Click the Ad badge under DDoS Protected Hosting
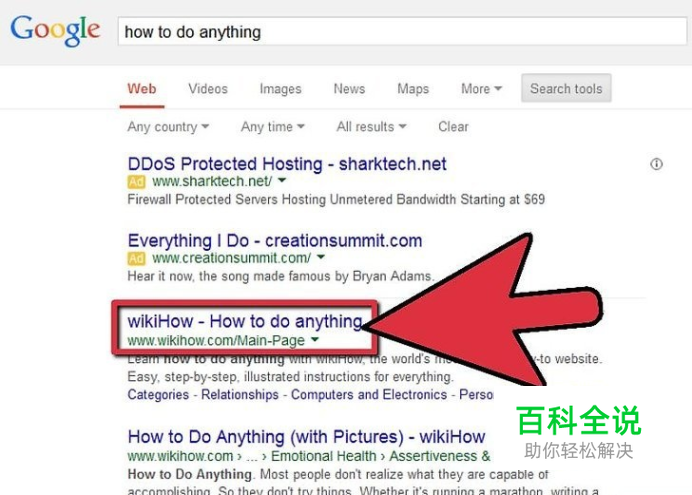Screen dimensions: 692x495 tap(136, 182)
